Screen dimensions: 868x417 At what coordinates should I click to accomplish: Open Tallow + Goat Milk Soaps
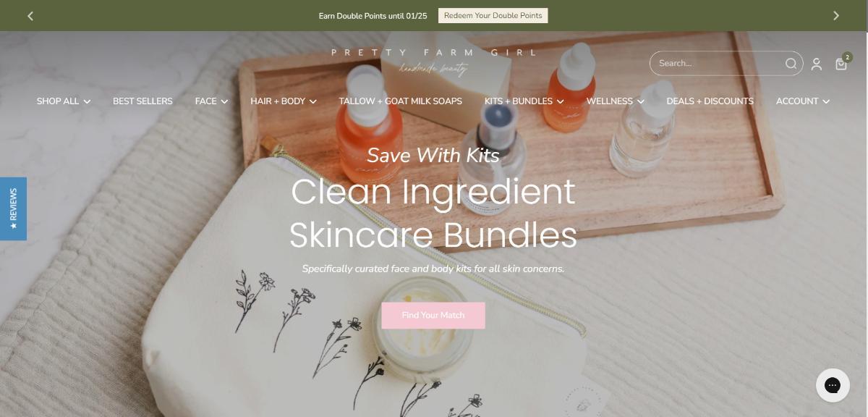(x=400, y=101)
